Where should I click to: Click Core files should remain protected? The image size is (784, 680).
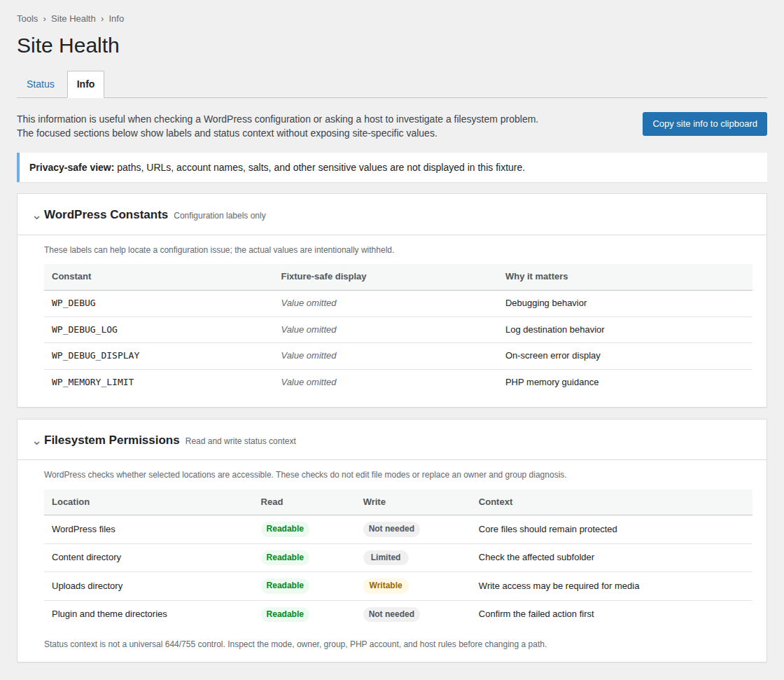(x=547, y=529)
